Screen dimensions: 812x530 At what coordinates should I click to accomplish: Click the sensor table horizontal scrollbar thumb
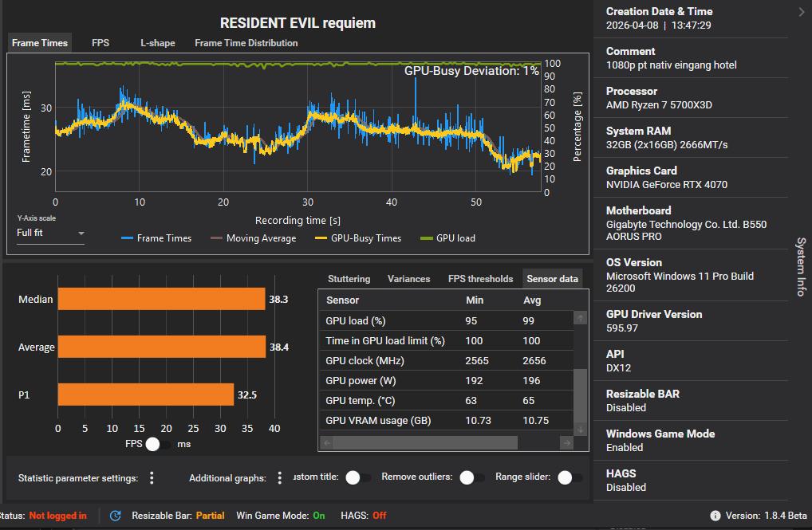click(425, 442)
